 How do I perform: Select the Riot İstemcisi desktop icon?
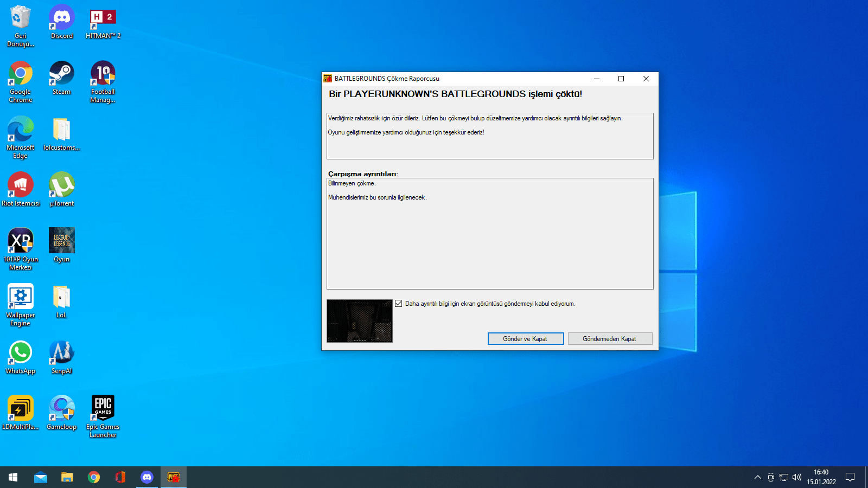point(21,189)
